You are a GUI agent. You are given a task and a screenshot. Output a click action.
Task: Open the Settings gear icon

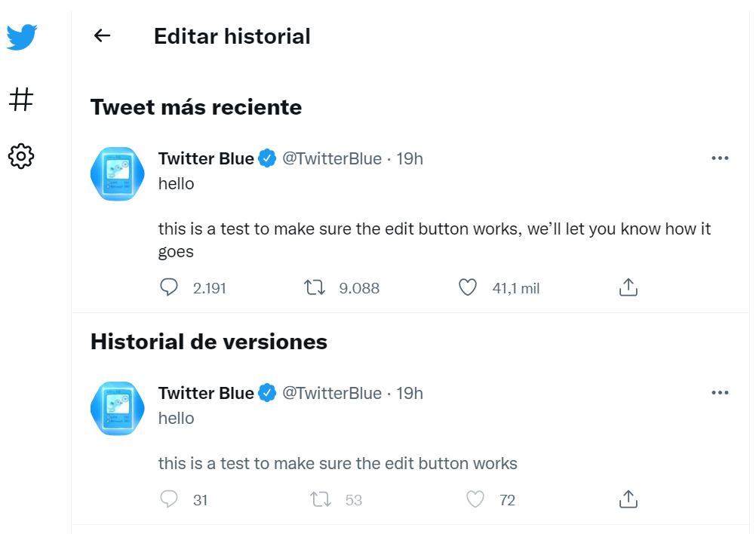[x=21, y=156]
